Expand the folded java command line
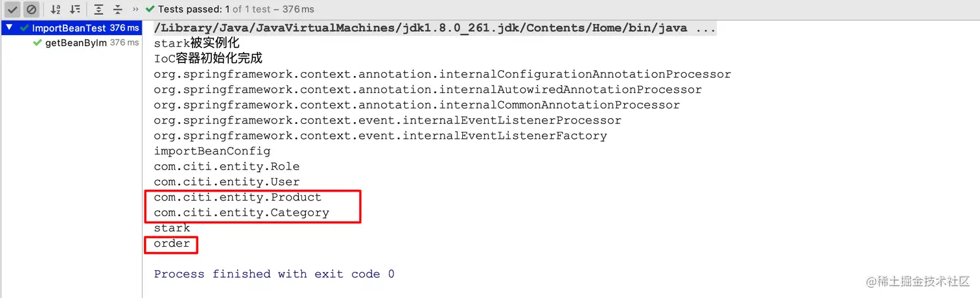This screenshot has width=980, height=298. tap(705, 28)
